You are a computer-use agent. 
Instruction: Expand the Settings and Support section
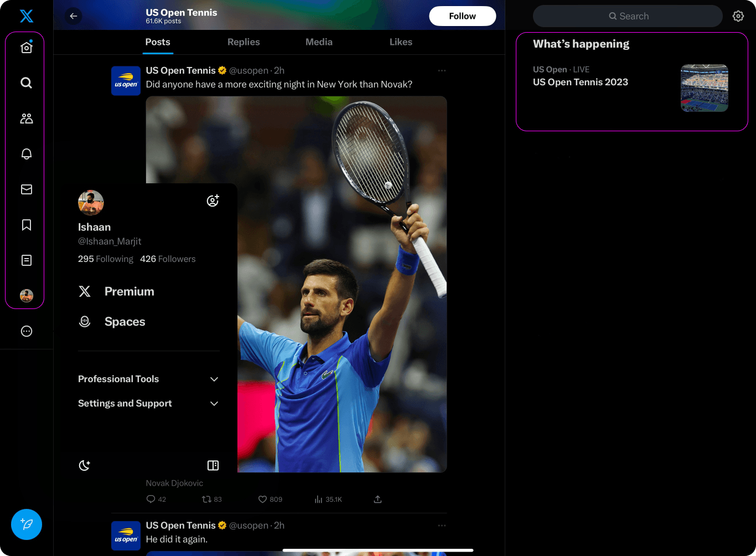[149, 403]
